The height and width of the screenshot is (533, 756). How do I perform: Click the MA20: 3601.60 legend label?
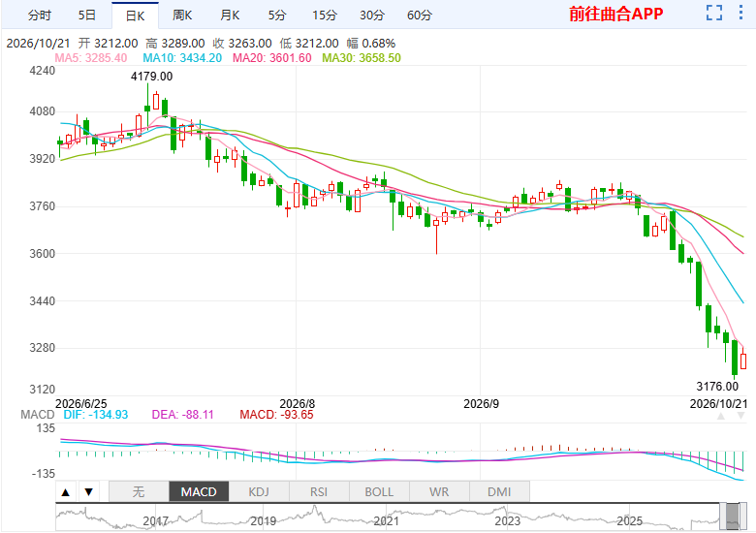tap(272, 58)
